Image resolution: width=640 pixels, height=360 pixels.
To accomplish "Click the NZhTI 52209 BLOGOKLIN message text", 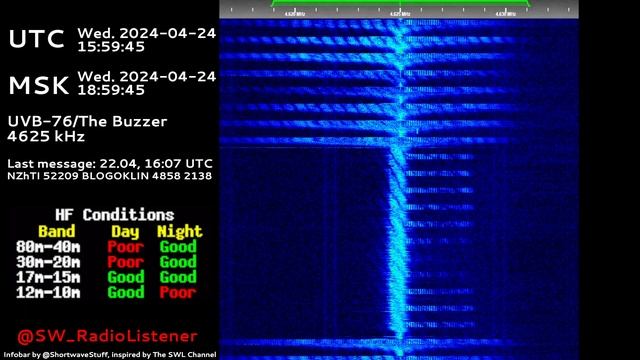I will [109, 176].
